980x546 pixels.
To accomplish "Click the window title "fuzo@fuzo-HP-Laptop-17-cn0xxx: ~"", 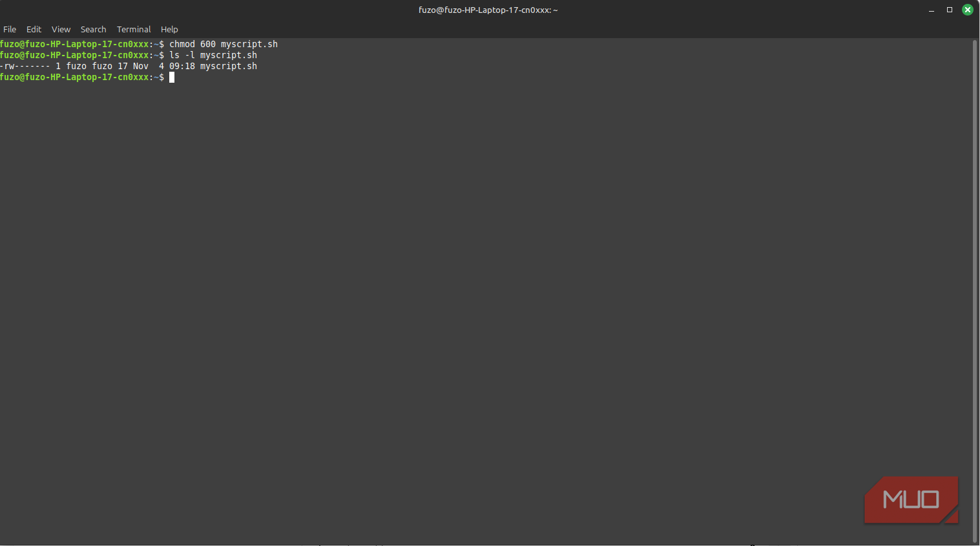I will tap(488, 10).
